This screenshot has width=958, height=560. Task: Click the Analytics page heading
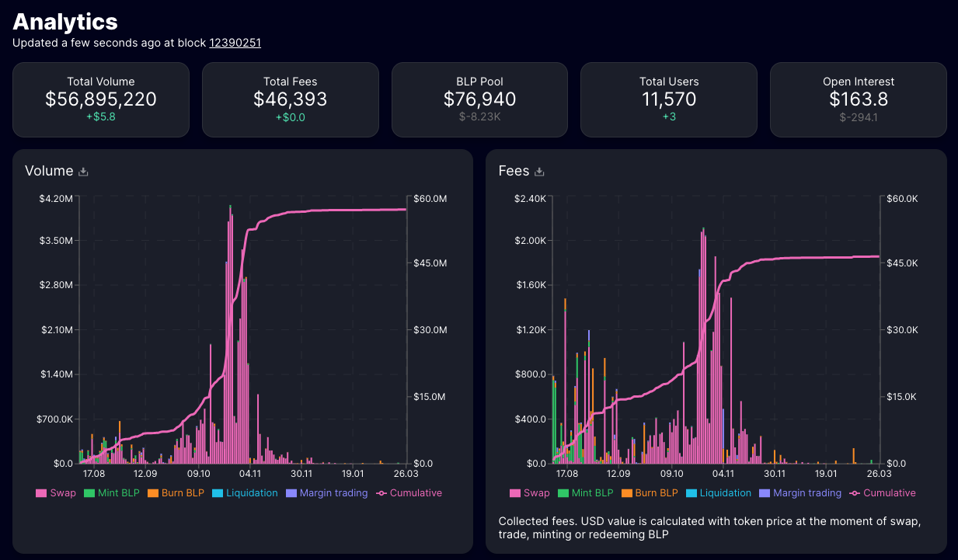coord(65,22)
